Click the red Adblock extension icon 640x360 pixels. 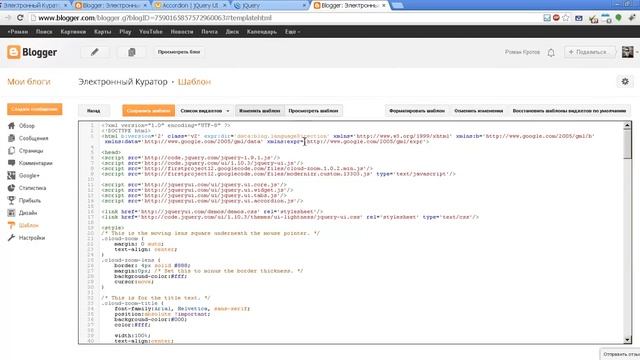point(556,18)
